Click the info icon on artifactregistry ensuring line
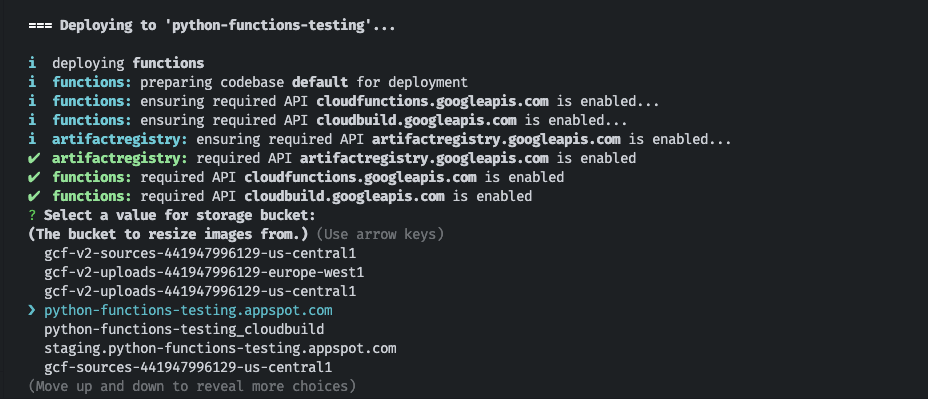Viewport: 928px width, 399px height. [32, 140]
